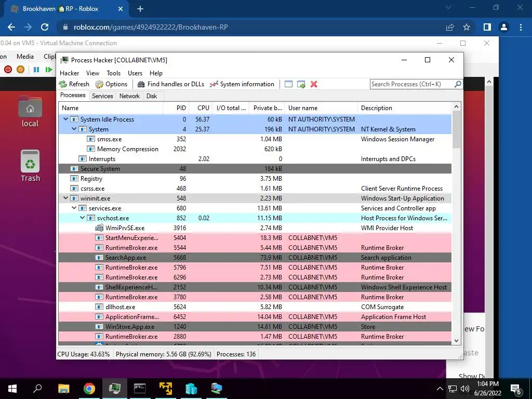Select the csrss.exe process row
532x399 pixels.
point(255,188)
